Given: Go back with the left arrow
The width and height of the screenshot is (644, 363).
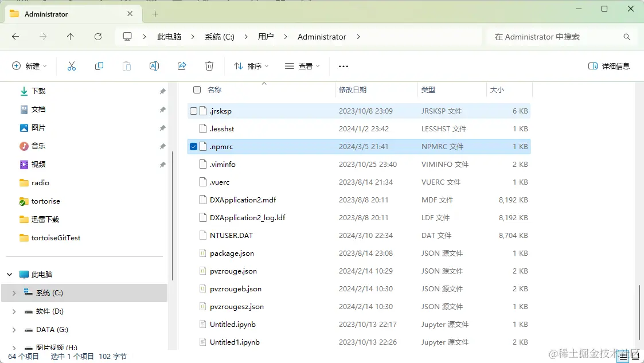Looking at the screenshot, I should (15, 37).
